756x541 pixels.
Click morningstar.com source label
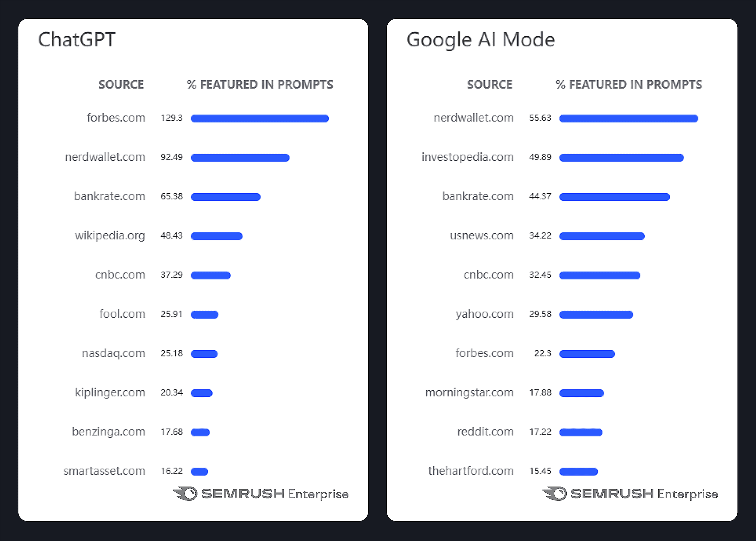pos(469,392)
